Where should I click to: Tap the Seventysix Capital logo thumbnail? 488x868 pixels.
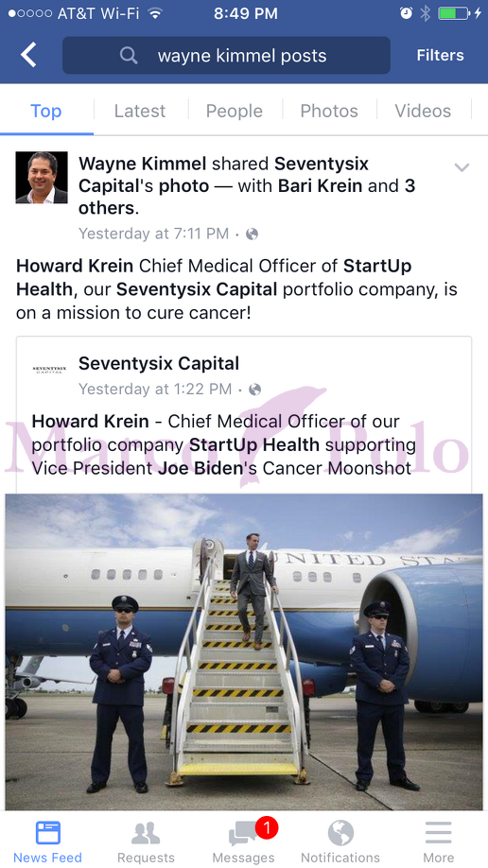[49, 370]
